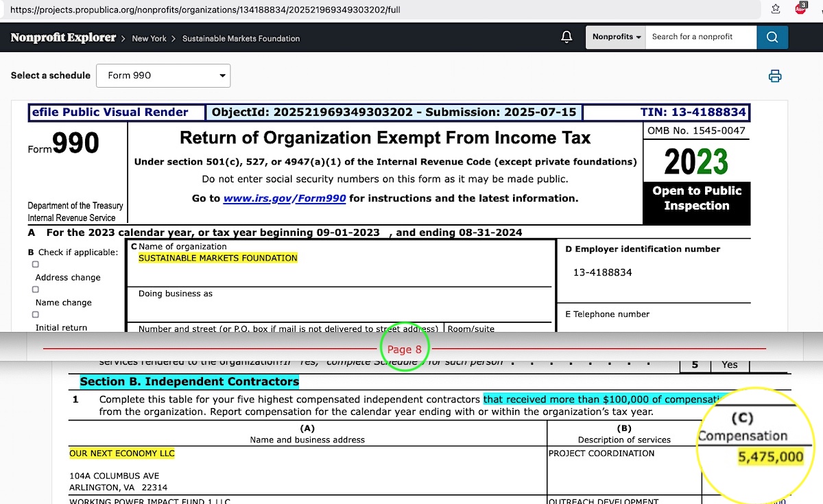Print the form using printer icon
Screen dimensions: 823x504
tap(775, 76)
